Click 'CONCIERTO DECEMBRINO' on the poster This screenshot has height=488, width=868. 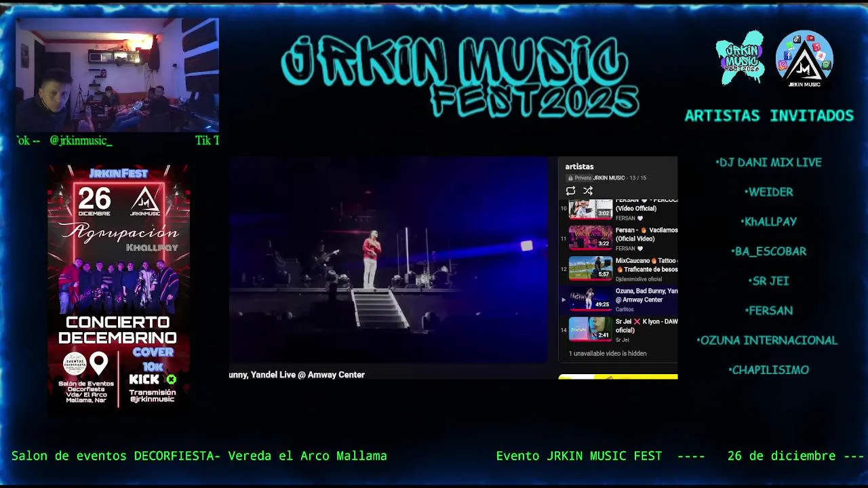117,330
